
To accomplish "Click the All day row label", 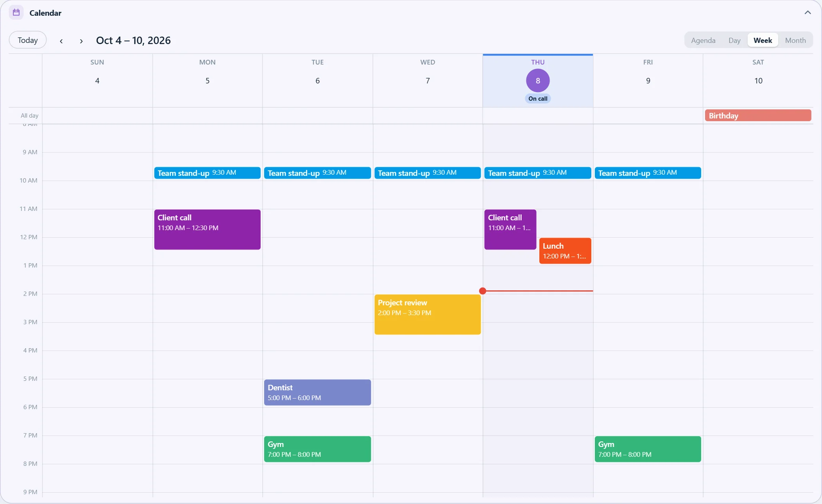I will 30,116.
